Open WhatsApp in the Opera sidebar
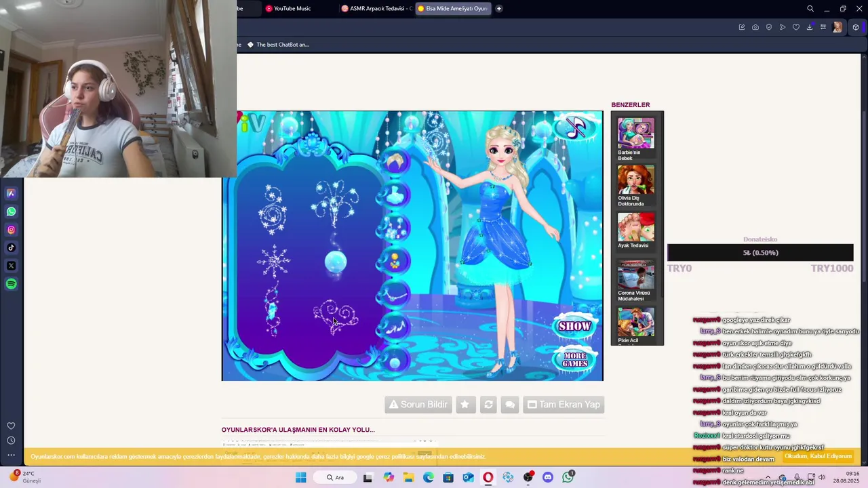 pos(11,211)
